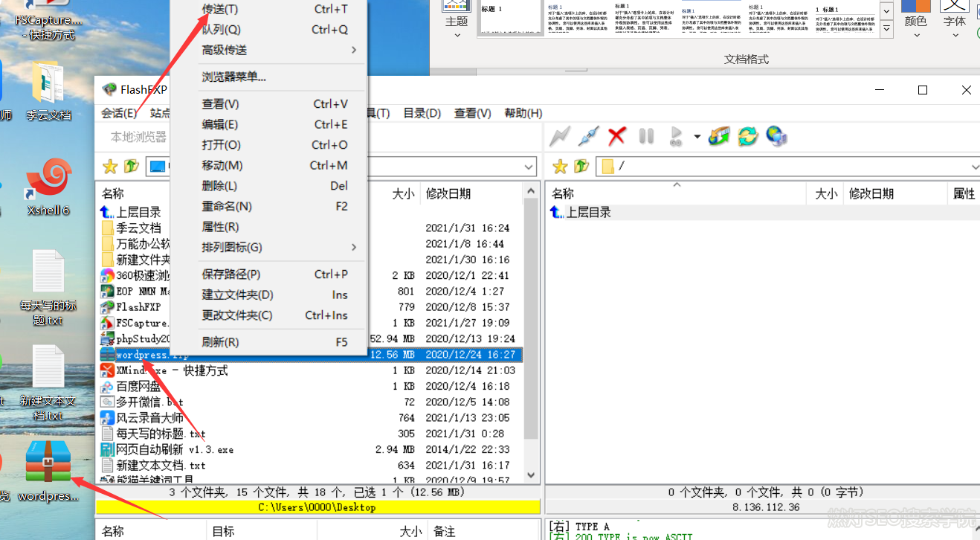Viewport: 980px width, 540px height.
Task: Click the remote Connect lightning icon
Action: coord(559,136)
